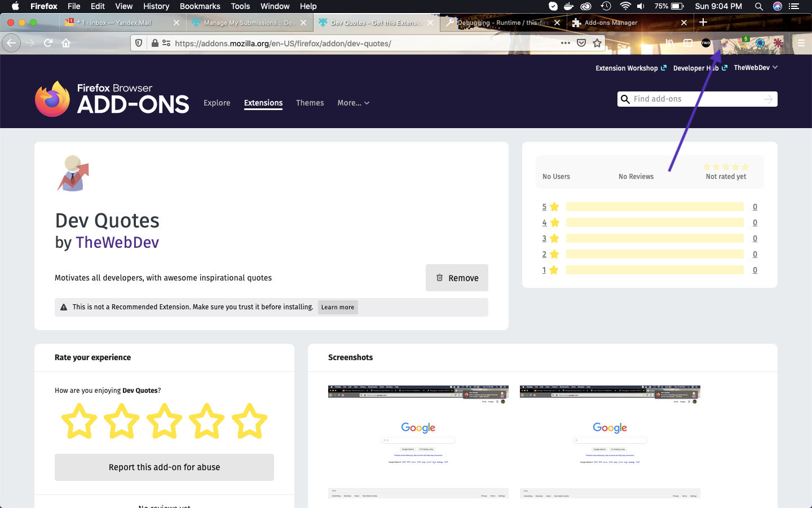Open extension icon with green 5 badge
Screen dimensions: 812x508
pos(743,42)
